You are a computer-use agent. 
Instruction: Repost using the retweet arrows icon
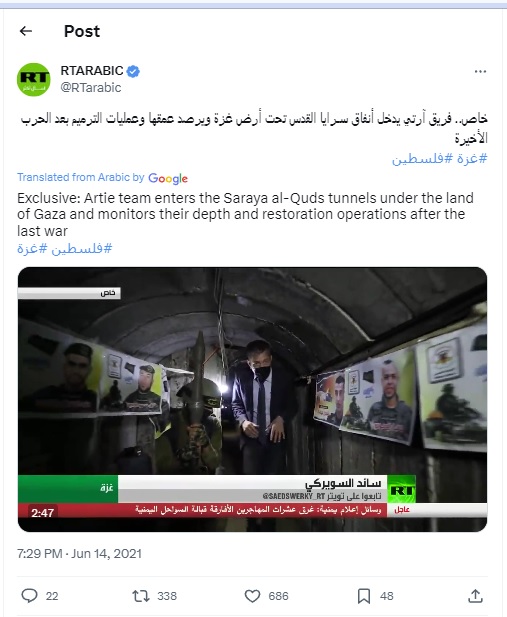pos(141,596)
